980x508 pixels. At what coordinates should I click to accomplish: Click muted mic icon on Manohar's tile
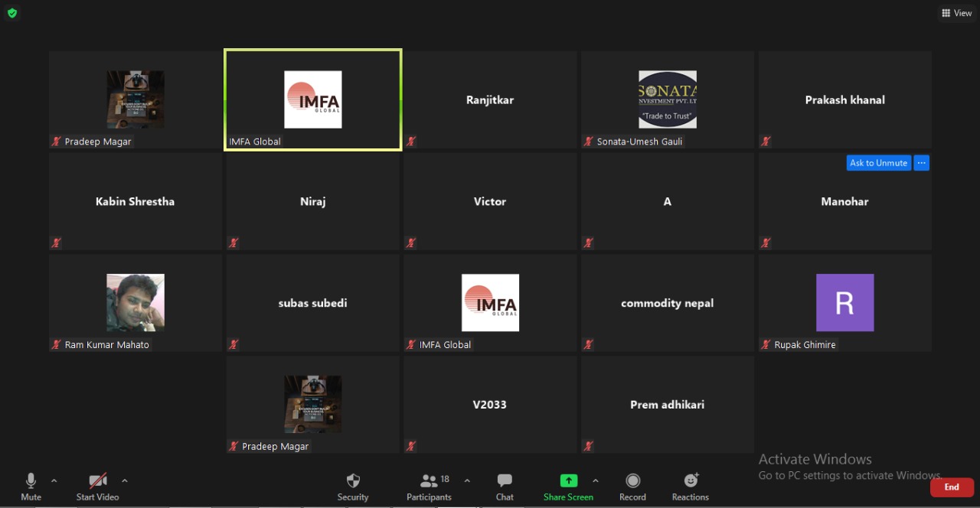point(766,243)
